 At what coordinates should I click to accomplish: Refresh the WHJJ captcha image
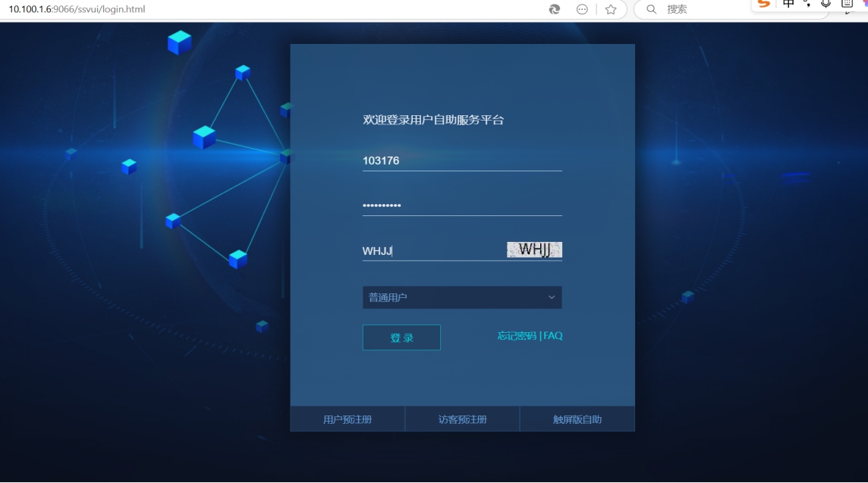534,250
